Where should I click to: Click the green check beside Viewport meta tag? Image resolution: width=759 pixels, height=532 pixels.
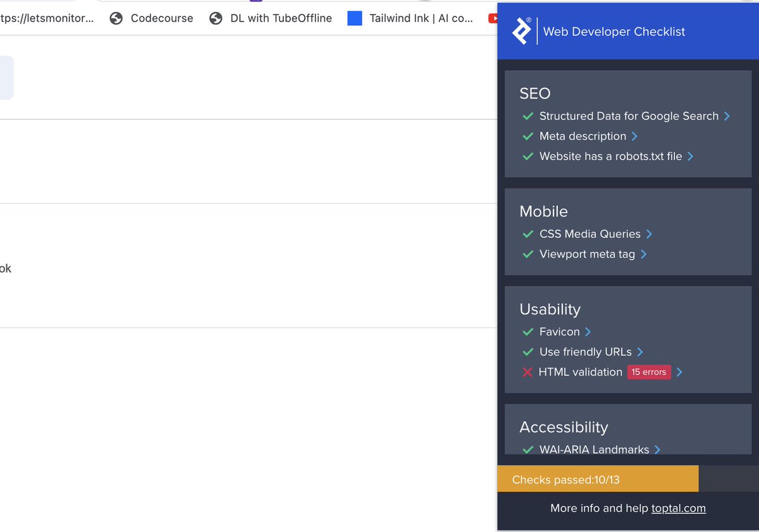click(528, 254)
